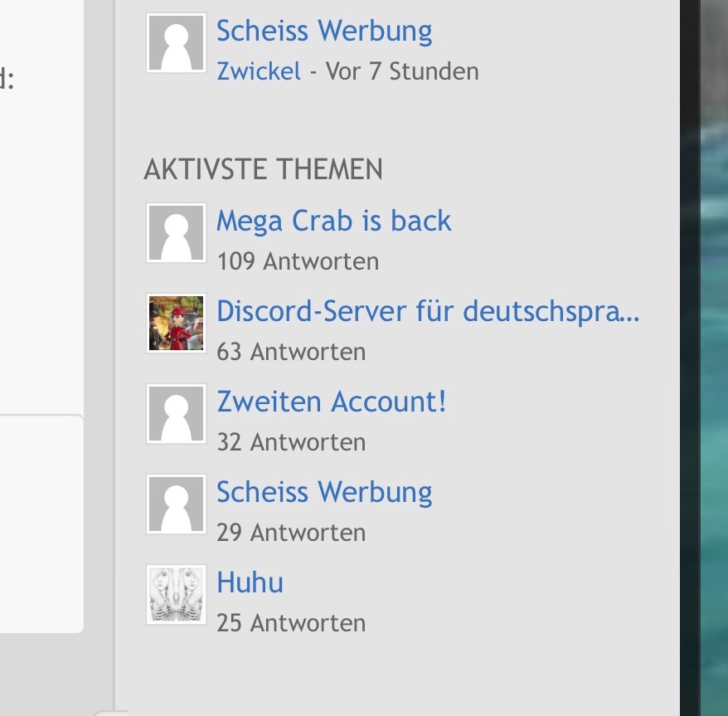Screen dimensions: 728x716
Task: Click the Vor 7 Stunden timestamp
Action: click(402, 71)
